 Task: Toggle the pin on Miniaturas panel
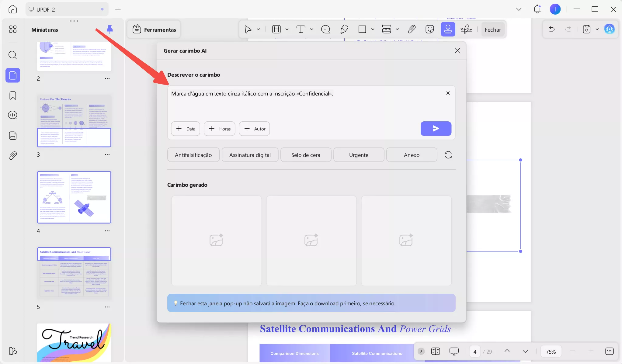click(109, 29)
